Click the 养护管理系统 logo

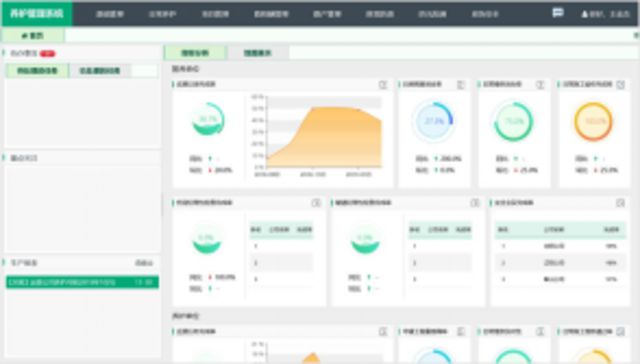[37, 13]
